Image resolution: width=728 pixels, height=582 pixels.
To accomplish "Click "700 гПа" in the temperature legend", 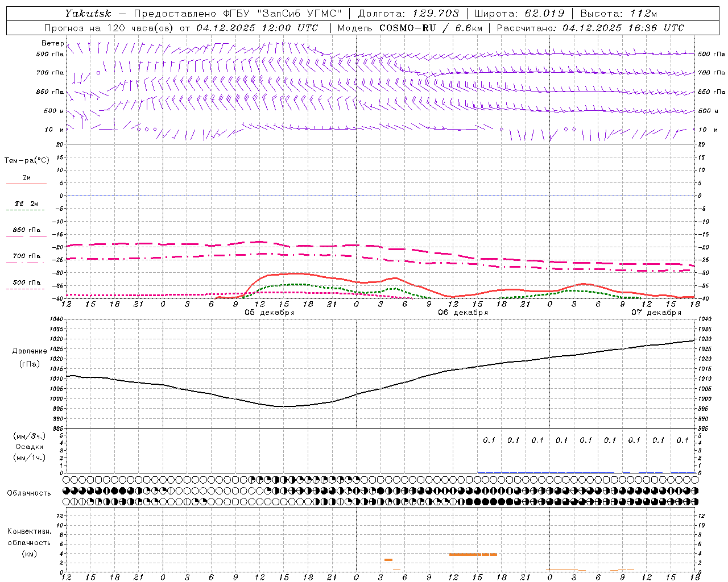I will 27,256.
